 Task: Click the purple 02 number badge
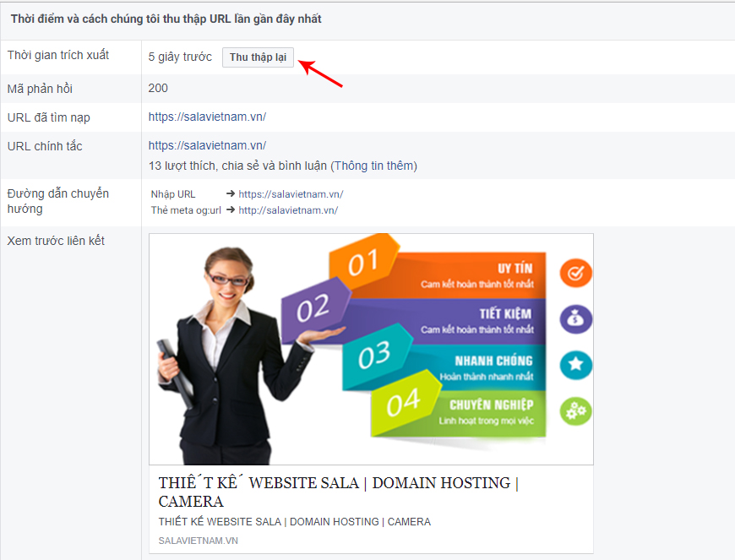tap(313, 308)
